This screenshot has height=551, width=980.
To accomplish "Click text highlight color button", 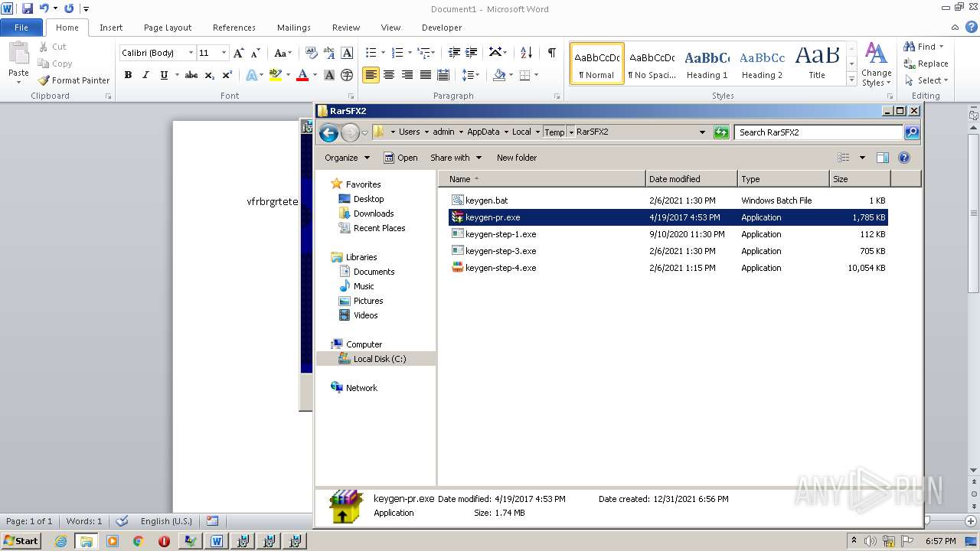I will pyautogui.click(x=276, y=75).
